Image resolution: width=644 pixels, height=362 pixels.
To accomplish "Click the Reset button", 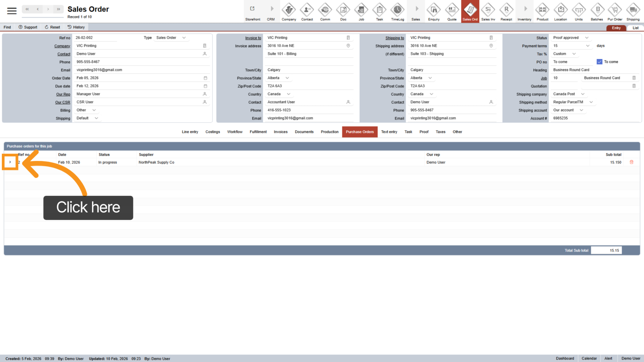I will [x=53, y=27].
